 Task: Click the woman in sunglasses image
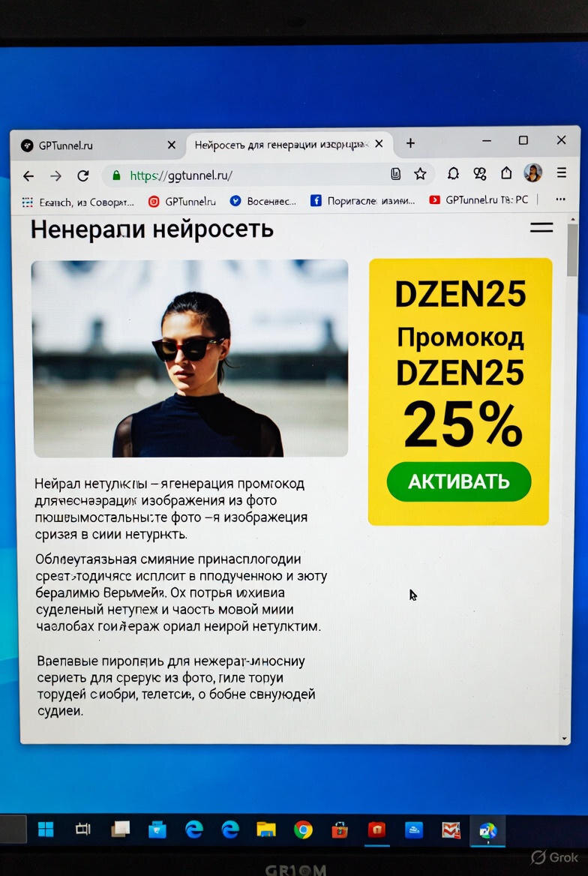coord(190,358)
